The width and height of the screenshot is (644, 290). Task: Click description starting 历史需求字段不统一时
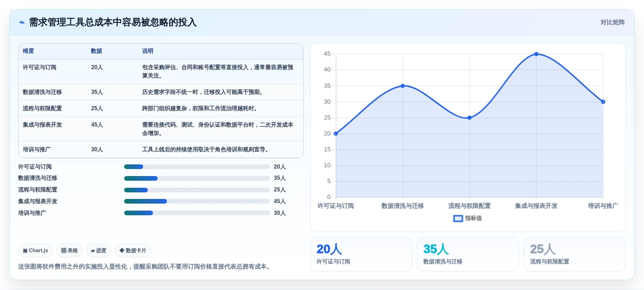pos(203,92)
